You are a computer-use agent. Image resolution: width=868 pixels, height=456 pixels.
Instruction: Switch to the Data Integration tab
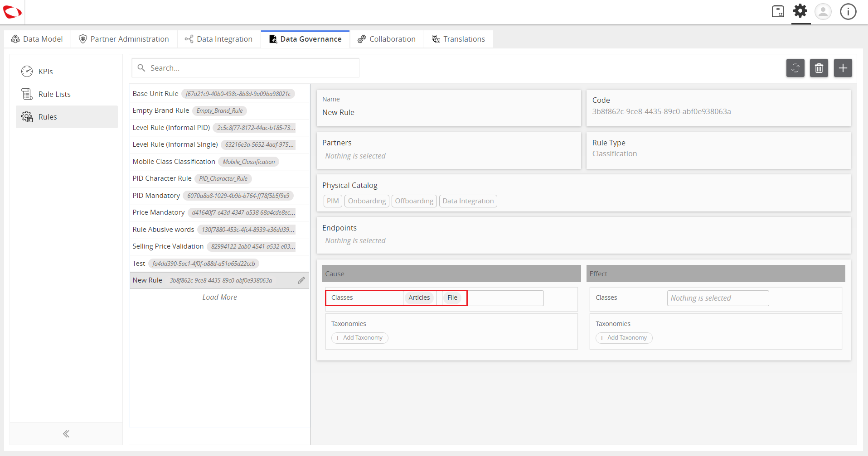[218, 39]
